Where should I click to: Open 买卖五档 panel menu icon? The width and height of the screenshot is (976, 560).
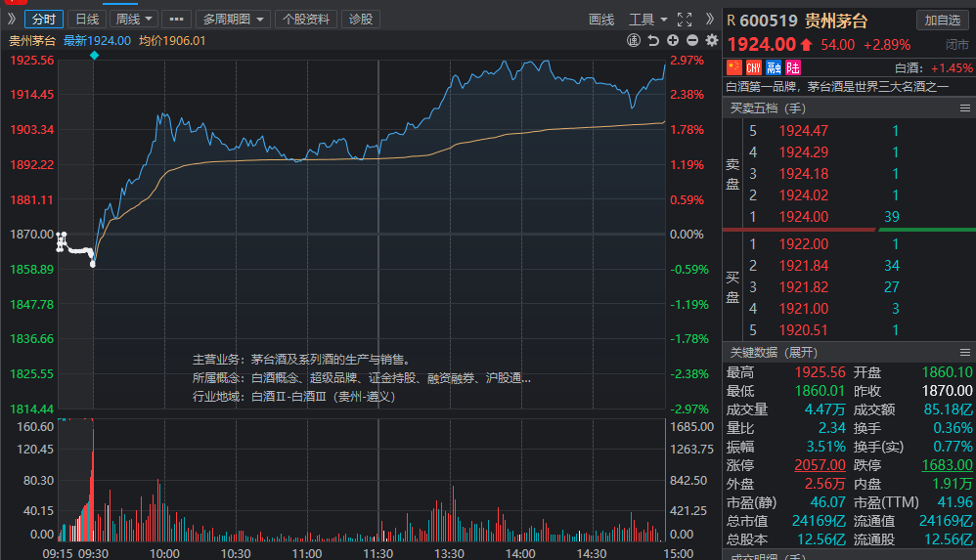[x=965, y=108]
